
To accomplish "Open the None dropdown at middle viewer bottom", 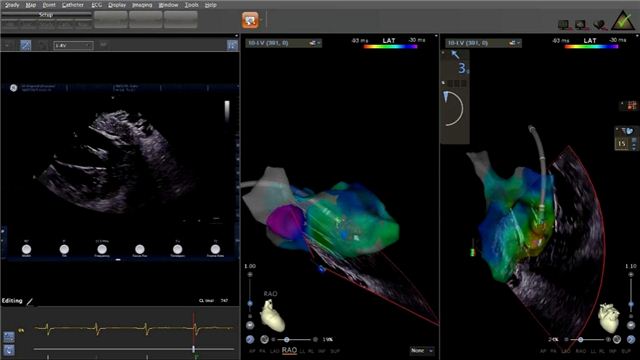I will 422,351.
